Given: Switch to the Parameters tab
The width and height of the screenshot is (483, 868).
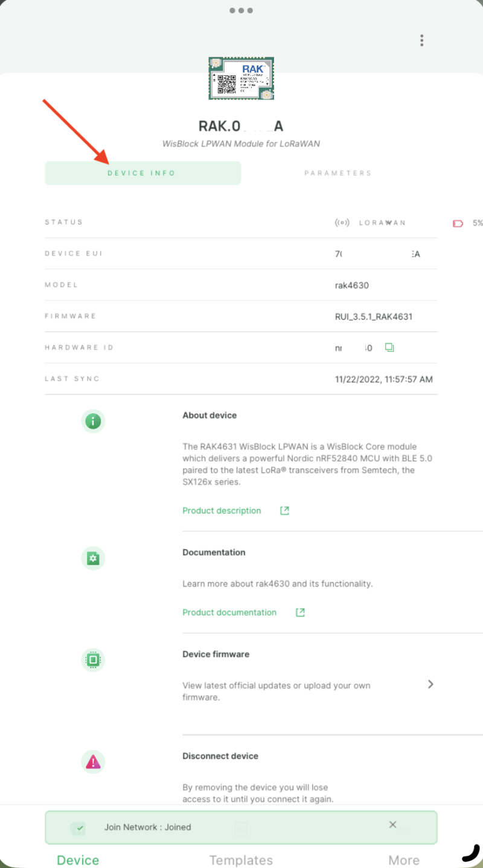Looking at the screenshot, I should (x=338, y=173).
